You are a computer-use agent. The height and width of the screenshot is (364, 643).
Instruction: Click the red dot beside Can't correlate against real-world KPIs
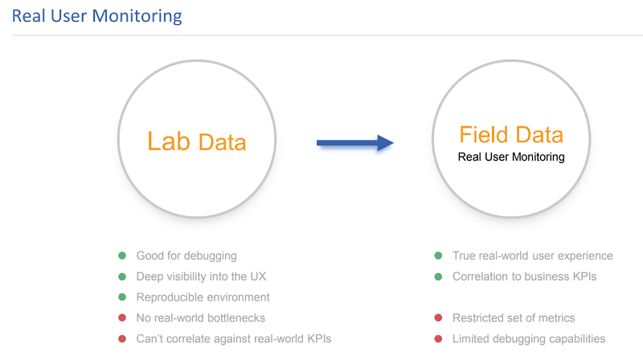(x=122, y=338)
